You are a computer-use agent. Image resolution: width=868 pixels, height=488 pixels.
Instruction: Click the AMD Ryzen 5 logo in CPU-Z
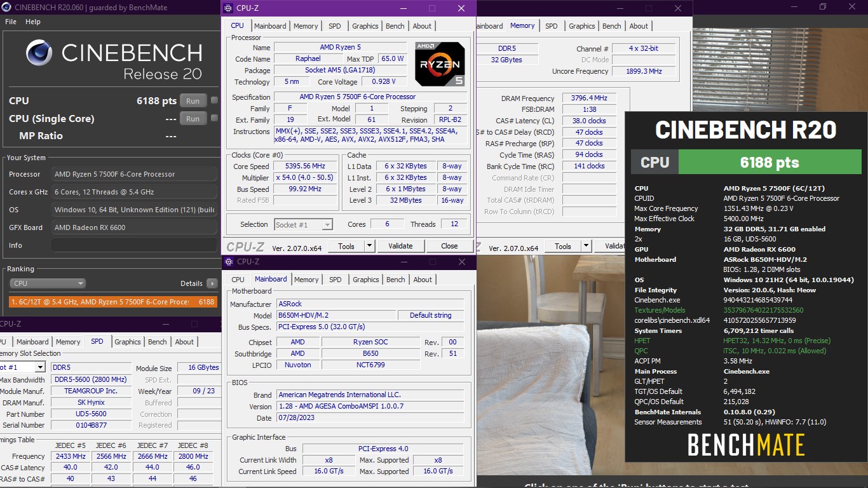440,64
